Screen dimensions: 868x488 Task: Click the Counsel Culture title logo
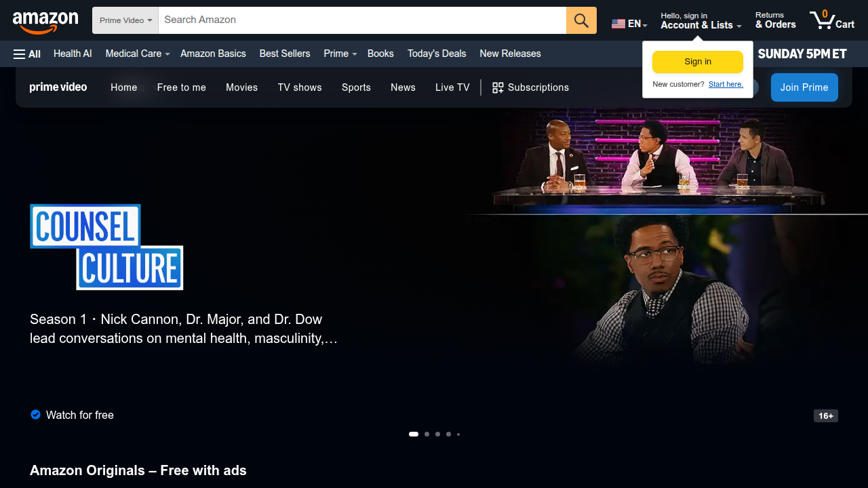pos(106,247)
